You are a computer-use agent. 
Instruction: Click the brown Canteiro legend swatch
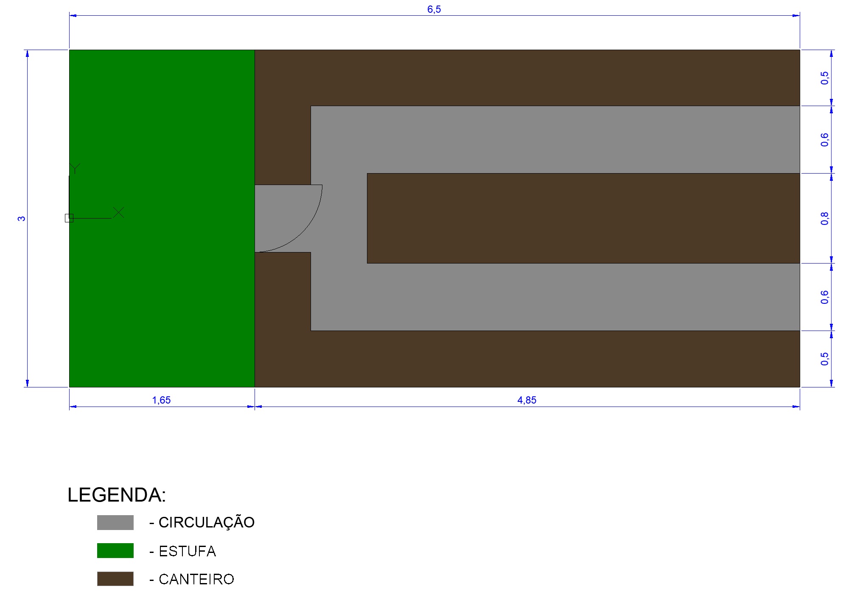pos(115,579)
